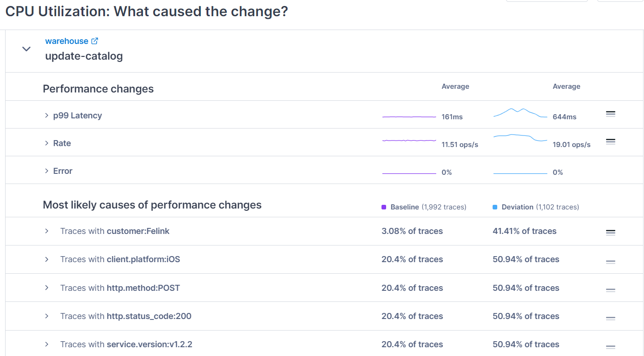Click the purple Baseline legend swatch
This screenshot has width=644, height=356.
384,207
